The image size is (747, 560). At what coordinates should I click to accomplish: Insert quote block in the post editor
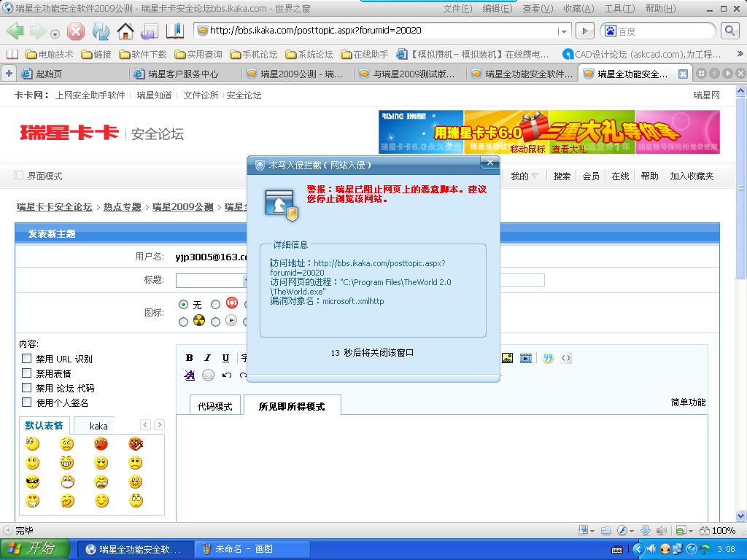pyautogui.click(x=548, y=357)
